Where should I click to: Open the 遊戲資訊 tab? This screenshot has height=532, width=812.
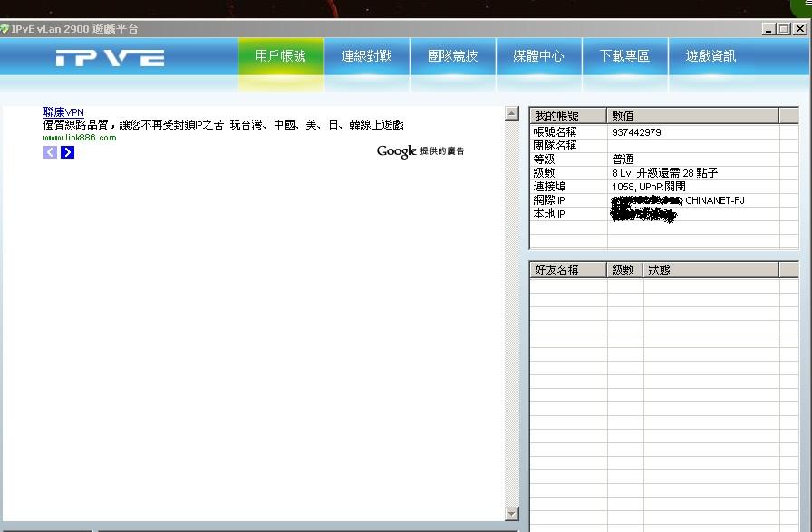[710, 56]
